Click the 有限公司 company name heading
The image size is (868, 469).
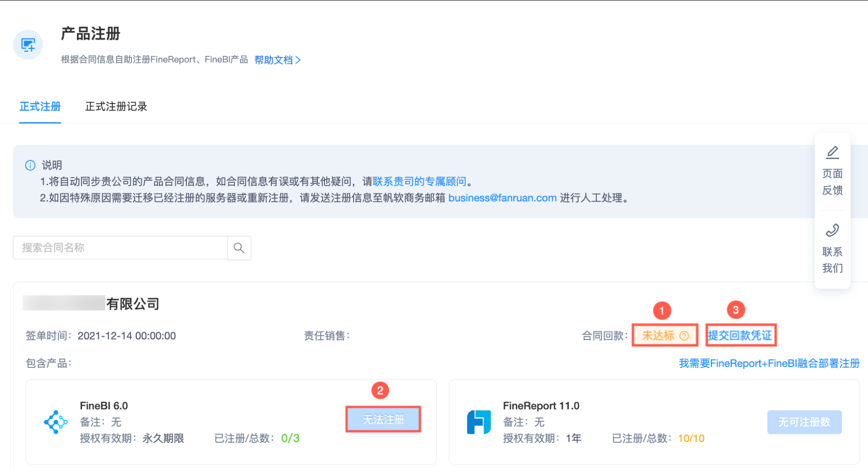click(x=133, y=304)
